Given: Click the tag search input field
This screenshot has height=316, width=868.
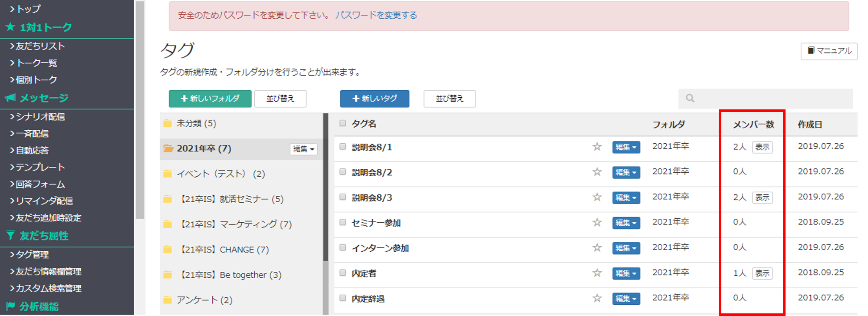Looking at the screenshot, I should (766, 99).
